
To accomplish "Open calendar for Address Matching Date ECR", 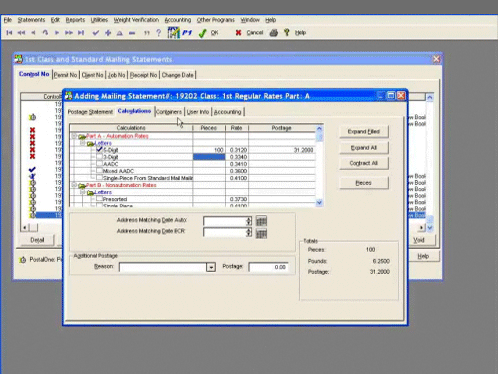I will [261, 233].
